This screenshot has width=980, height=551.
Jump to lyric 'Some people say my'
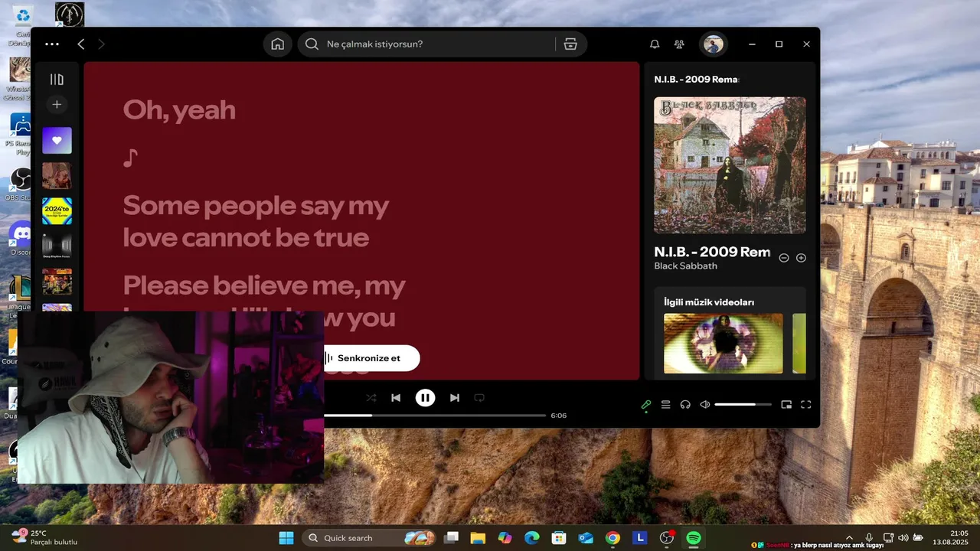[x=256, y=205]
